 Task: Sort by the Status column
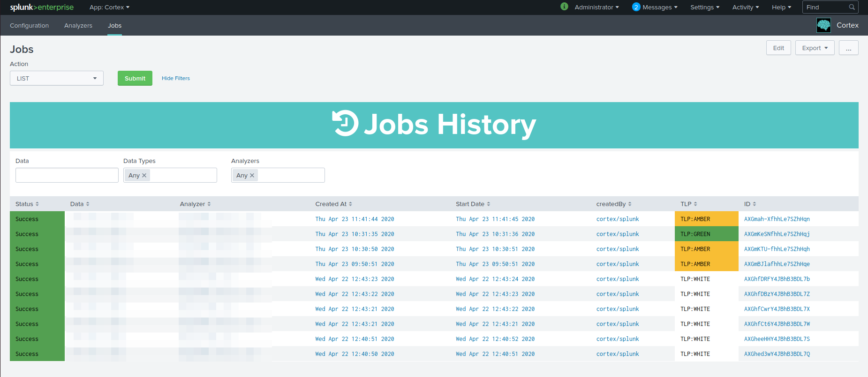pos(27,204)
